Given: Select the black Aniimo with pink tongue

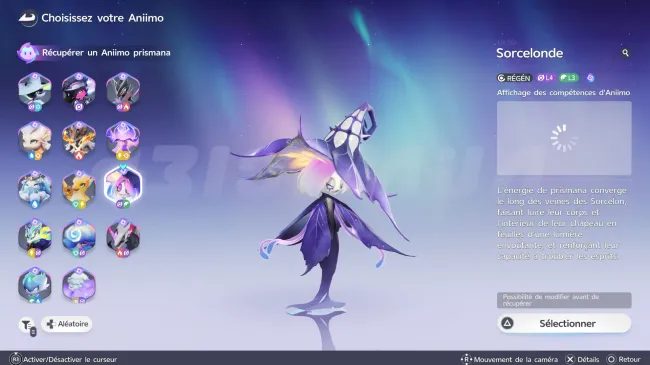Looking at the screenshot, I should 79,91.
